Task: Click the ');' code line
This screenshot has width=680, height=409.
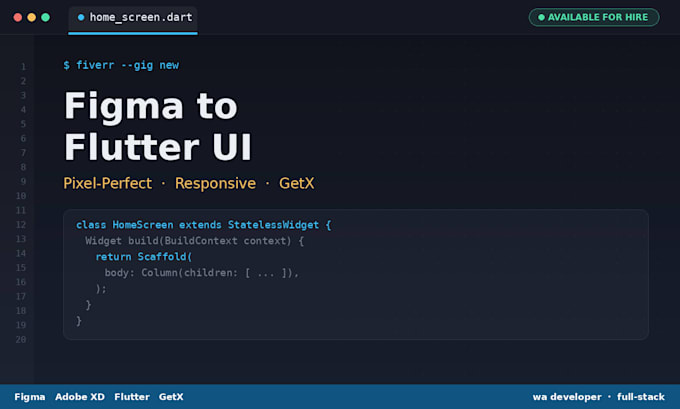Action: pos(101,289)
